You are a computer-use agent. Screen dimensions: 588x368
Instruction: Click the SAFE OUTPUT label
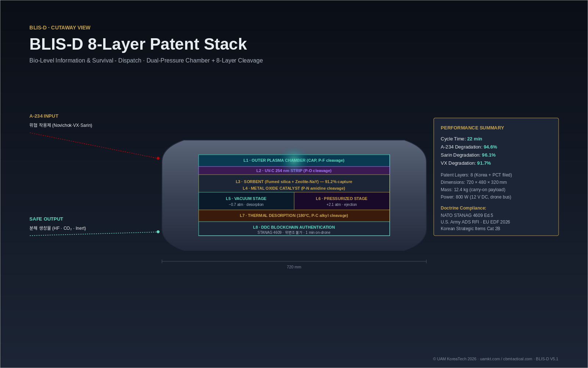tap(46, 219)
